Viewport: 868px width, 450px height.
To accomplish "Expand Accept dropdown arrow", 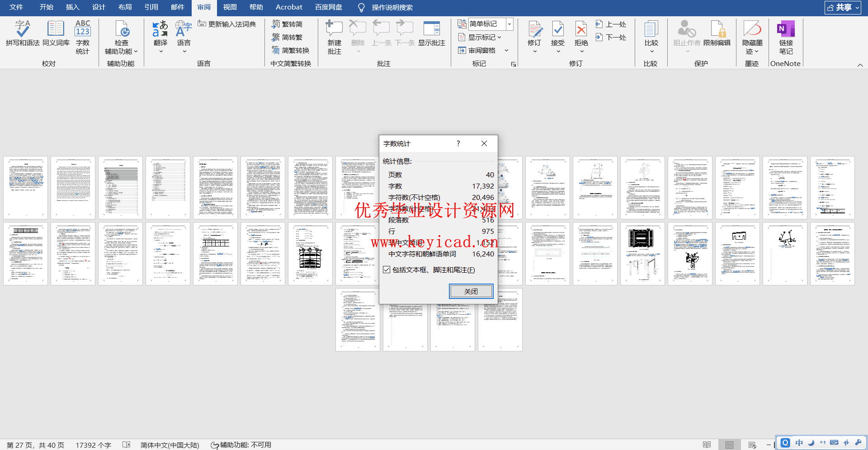I will 558,52.
